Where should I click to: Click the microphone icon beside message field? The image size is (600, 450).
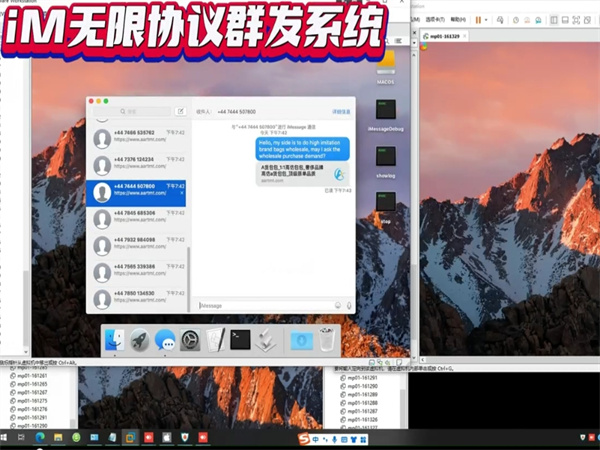click(x=349, y=305)
